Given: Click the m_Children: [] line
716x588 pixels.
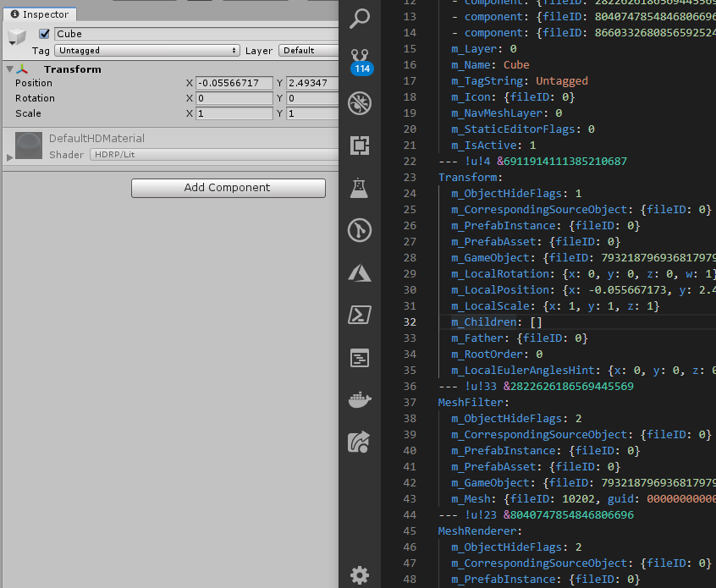Looking at the screenshot, I should pos(496,321).
